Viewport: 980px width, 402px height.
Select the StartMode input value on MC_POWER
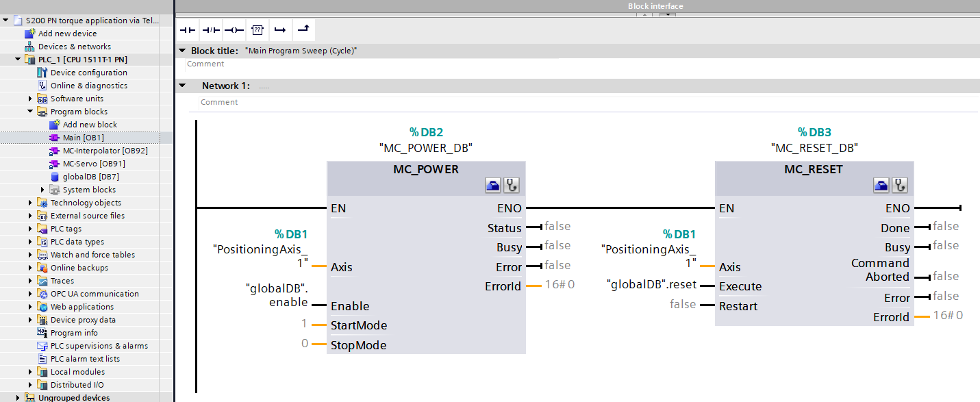click(304, 325)
